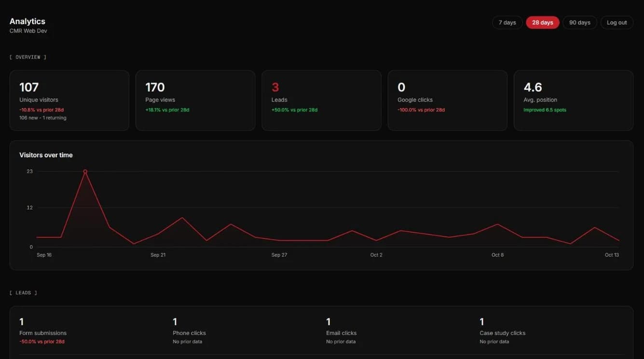Click the 12 y-axis label

coord(30,207)
